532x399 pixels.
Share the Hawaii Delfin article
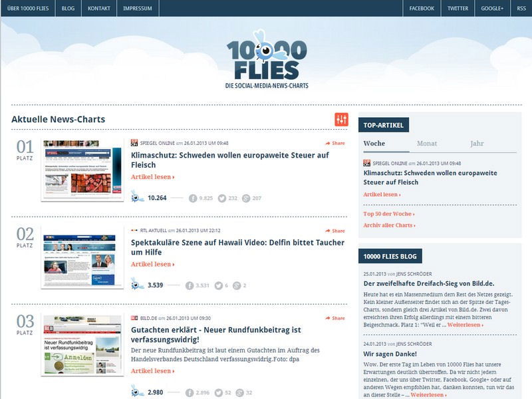pos(335,231)
